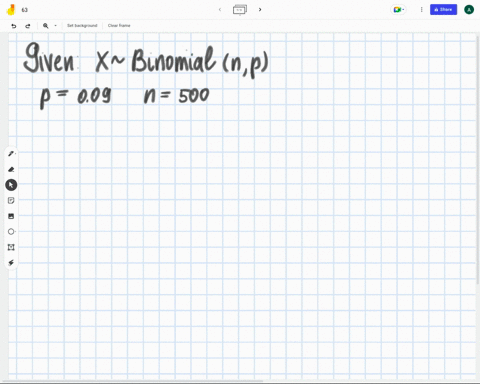Screen dimensions: 480x384
Task: Activate the Laser pointer tool
Action: pos(11,263)
